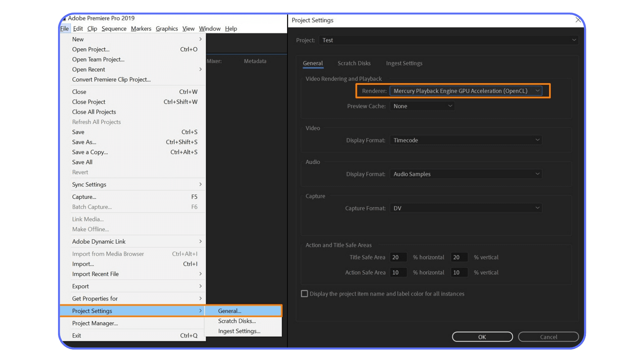
Task: Dismiss the dialog with Cancel
Action: (548, 337)
